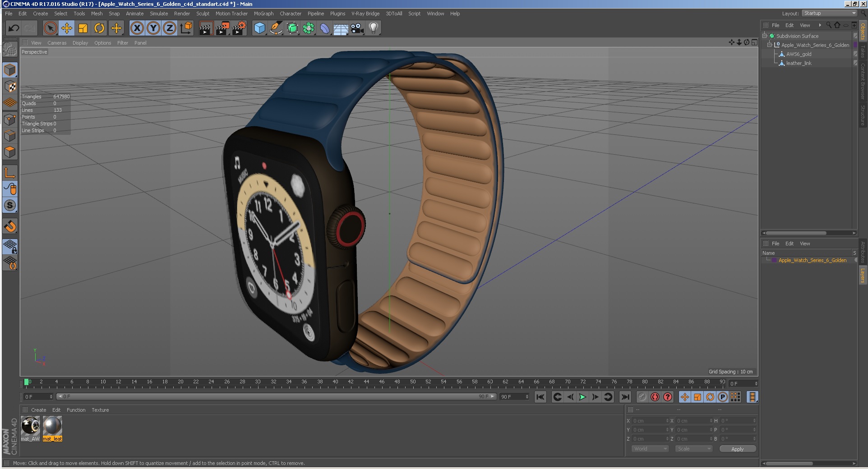Toggle position keyframe recording
This screenshot has width=868, height=469.
684,397
